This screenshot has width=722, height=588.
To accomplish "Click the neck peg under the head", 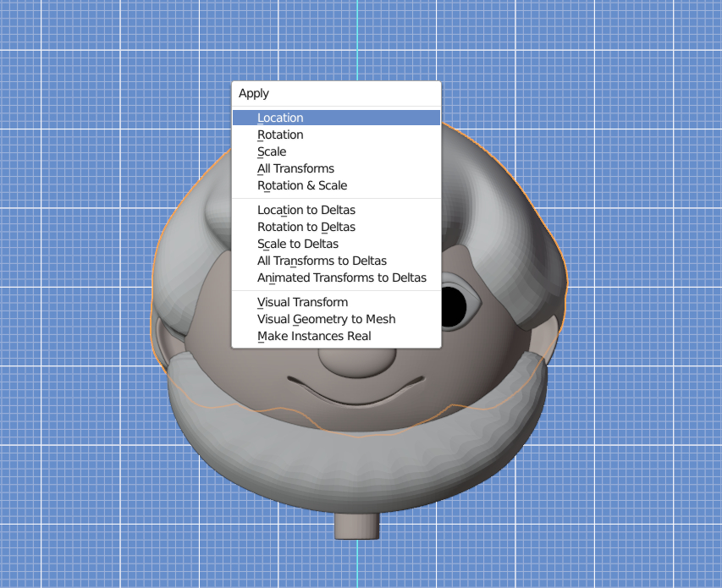I will pyautogui.click(x=357, y=525).
